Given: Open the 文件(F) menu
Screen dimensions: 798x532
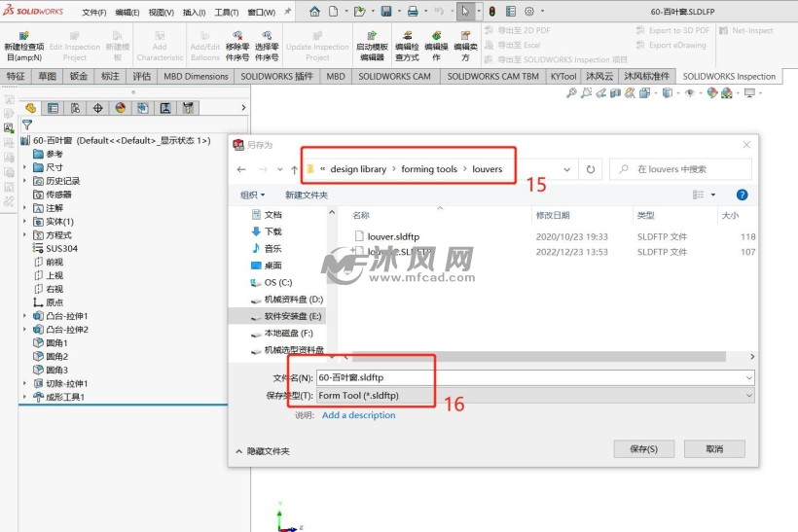Looking at the screenshot, I should 94,13.
